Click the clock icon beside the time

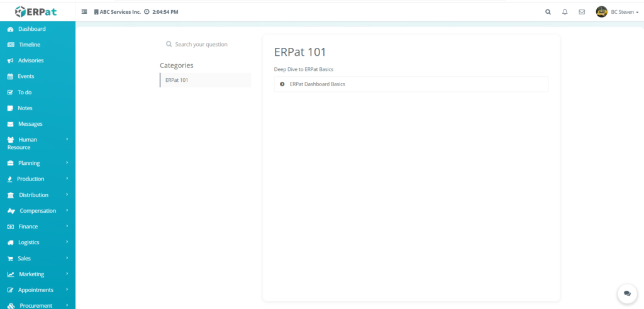[x=147, y=12]
